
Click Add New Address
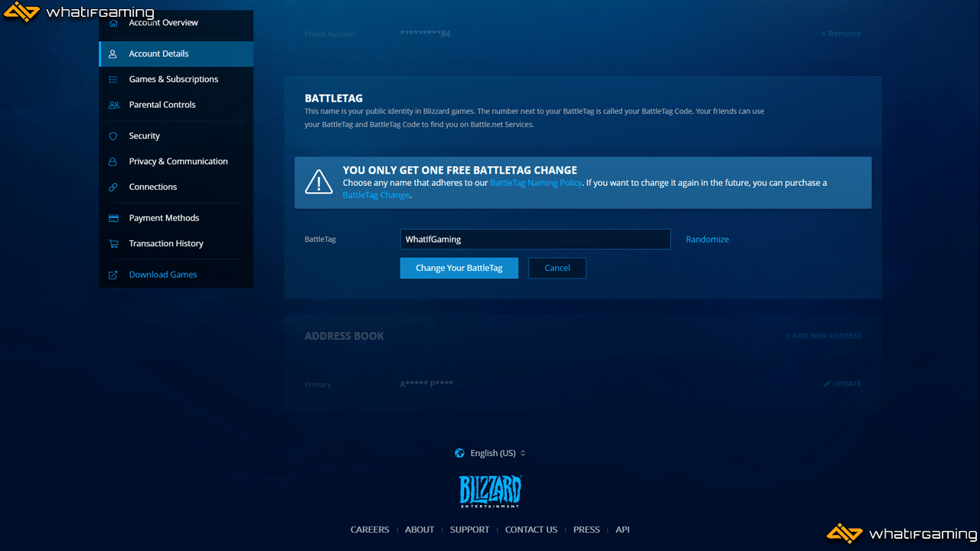click(823, 335)
